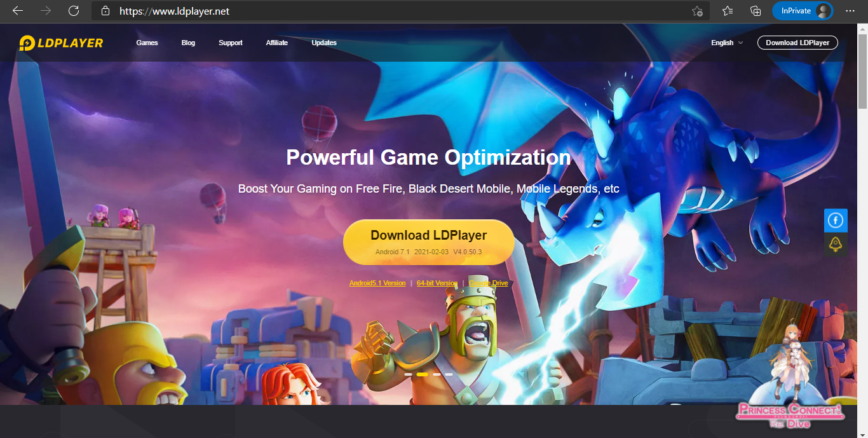Reload the current page

pos(74,11)
